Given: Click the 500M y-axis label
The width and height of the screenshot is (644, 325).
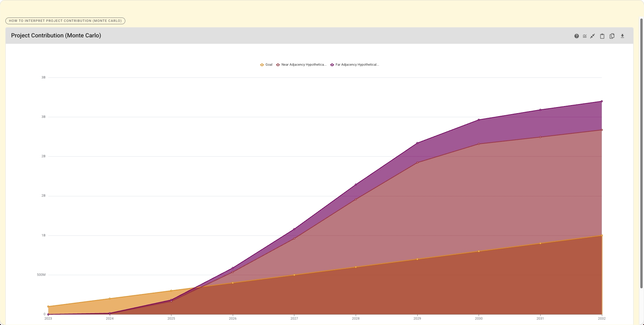Looking at the screenshot, I should [41, 275].
